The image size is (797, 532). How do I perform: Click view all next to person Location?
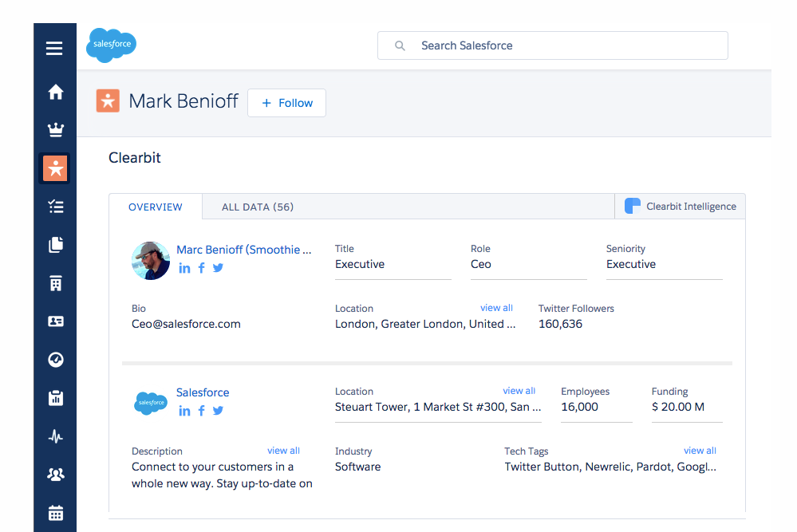click(x=496, y=308)
